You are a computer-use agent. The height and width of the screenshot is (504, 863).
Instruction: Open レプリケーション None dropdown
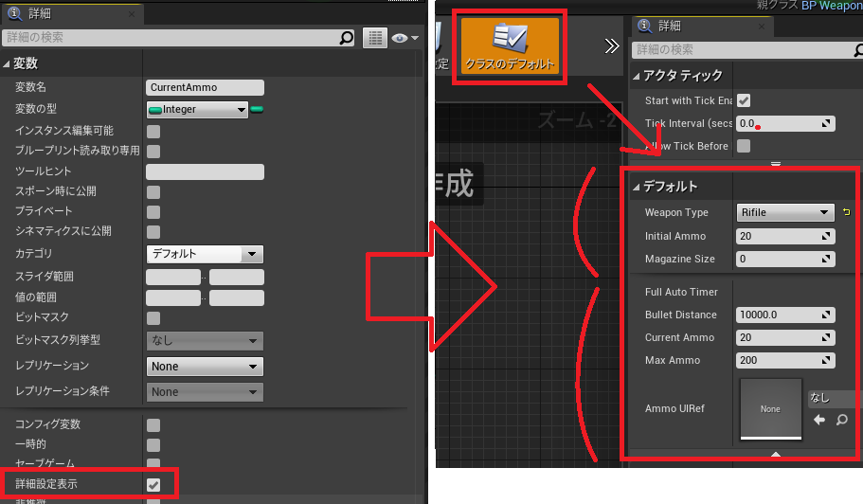coord(205,367)
